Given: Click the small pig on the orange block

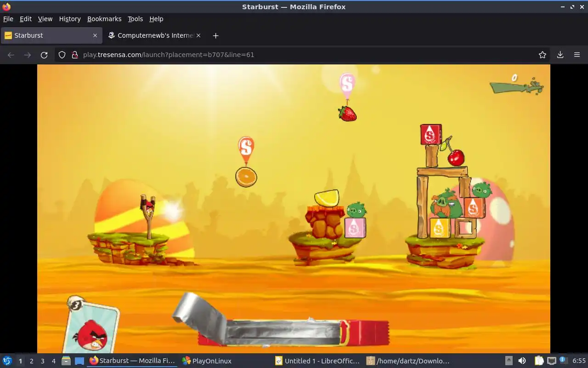Looking at the screenshot, I should pyautogui.click(x=481, y=190).
